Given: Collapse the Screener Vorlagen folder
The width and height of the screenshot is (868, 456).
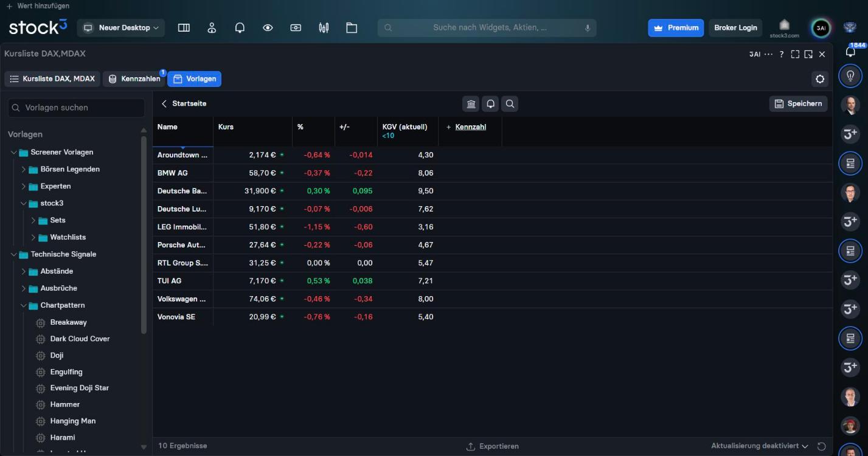Looking at the screenshot, I should coord(14,153).
